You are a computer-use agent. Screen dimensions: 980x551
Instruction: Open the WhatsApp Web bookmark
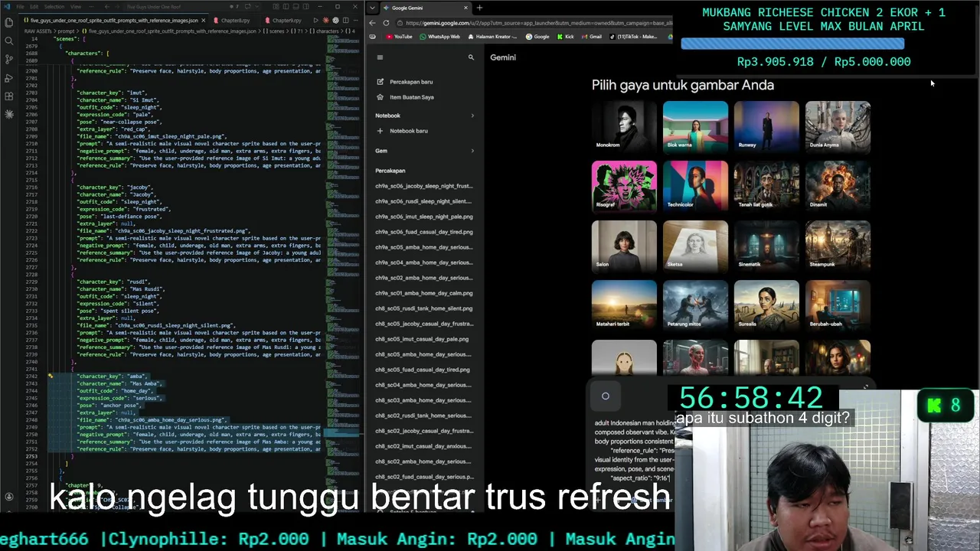point(439,37)
